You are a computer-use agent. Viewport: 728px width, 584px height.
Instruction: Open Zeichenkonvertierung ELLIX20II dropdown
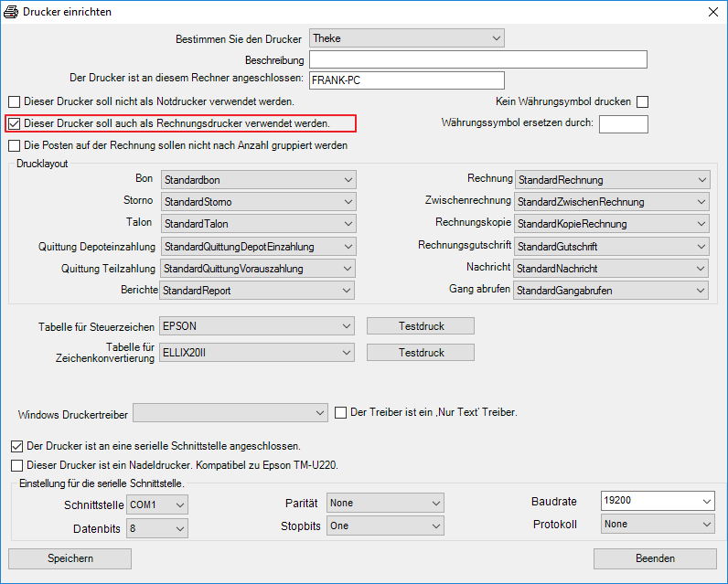[257, 353]
